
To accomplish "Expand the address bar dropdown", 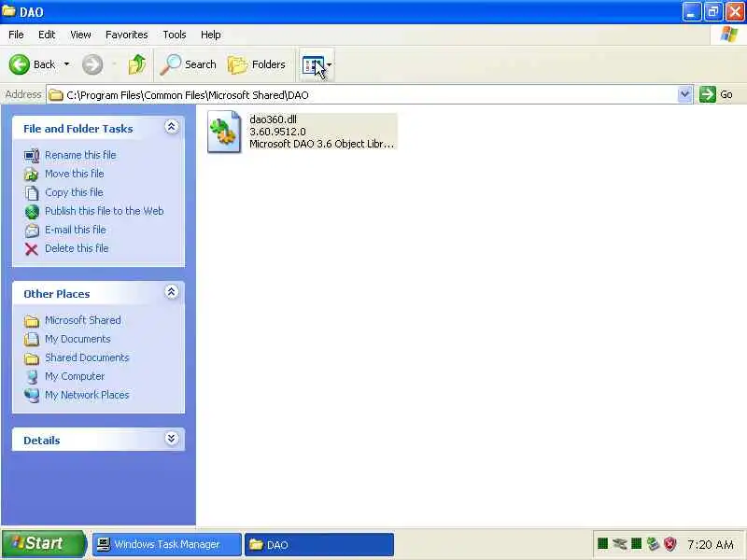I will [684, 94].
